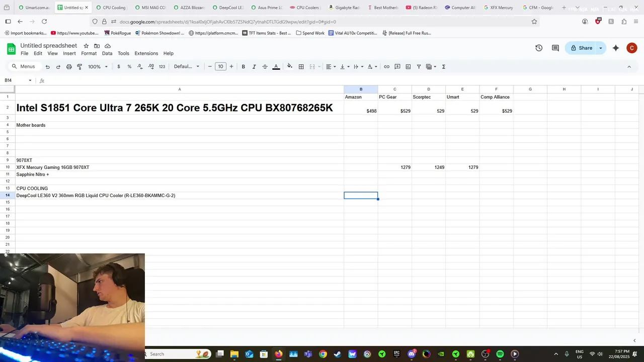
Task: Open the font family dropdown
Action: coord(187,67)
